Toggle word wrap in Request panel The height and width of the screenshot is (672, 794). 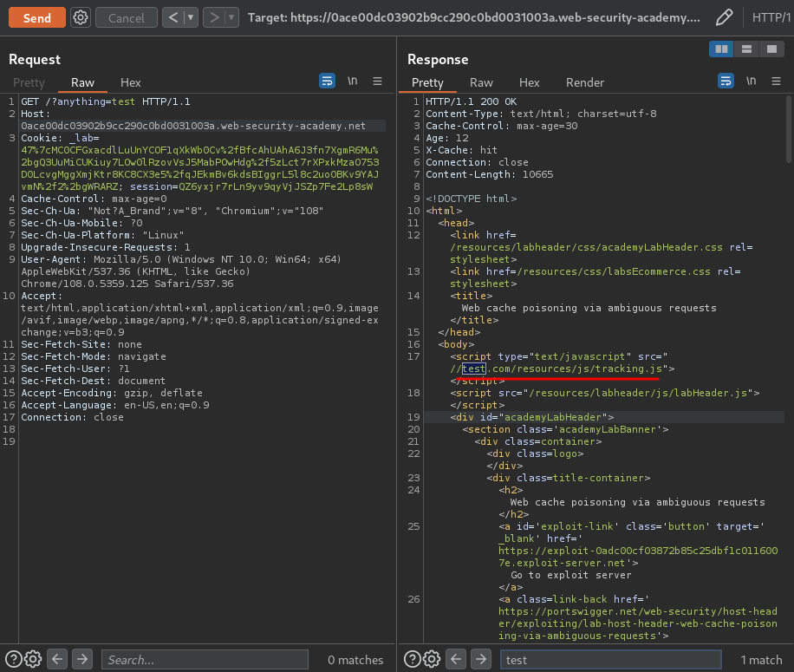[x=327, y=81]
